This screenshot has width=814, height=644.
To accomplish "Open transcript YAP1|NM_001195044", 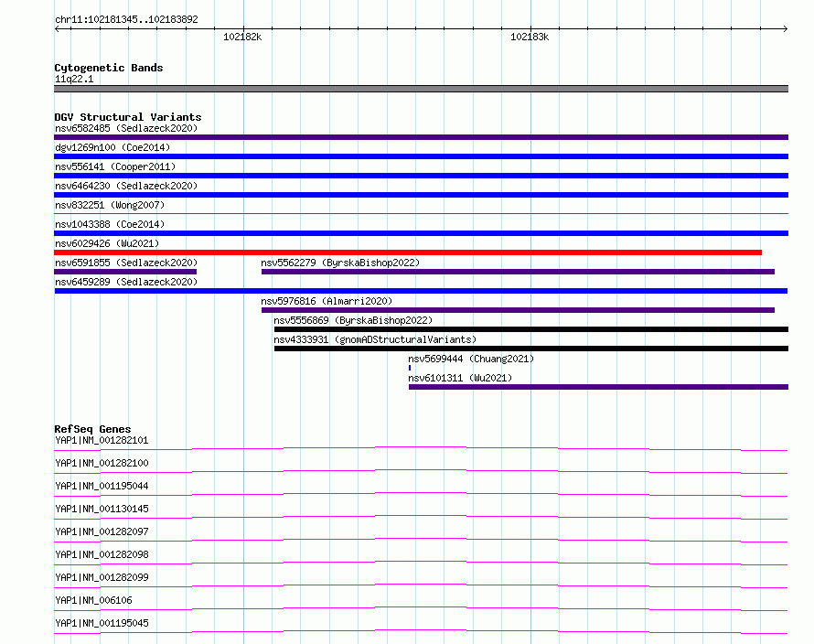I will tap(102, 486).
